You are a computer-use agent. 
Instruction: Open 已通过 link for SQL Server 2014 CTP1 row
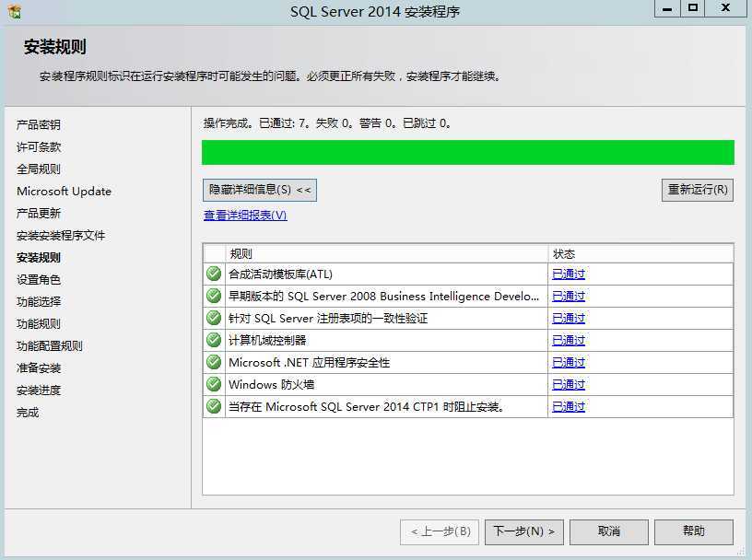click(x=569, y=406)
